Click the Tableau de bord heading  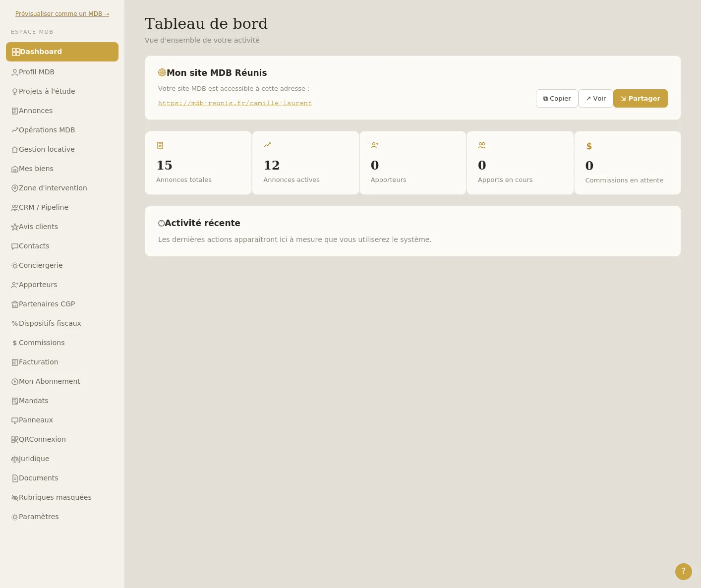tap(206, 23)
